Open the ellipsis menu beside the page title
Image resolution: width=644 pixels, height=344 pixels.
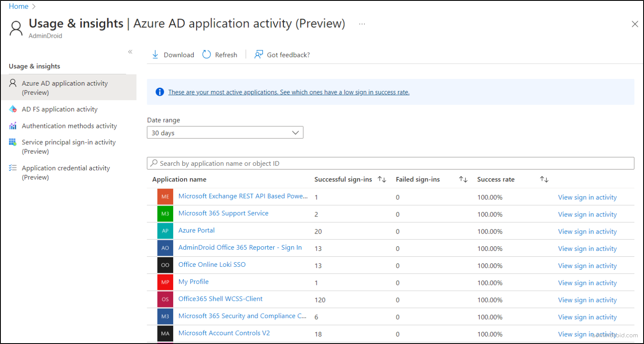[x=361, y=24]
